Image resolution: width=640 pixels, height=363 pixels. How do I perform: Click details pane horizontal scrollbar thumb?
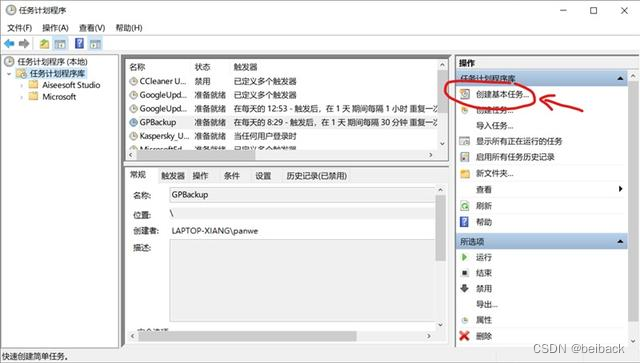[x=247, y=336]
